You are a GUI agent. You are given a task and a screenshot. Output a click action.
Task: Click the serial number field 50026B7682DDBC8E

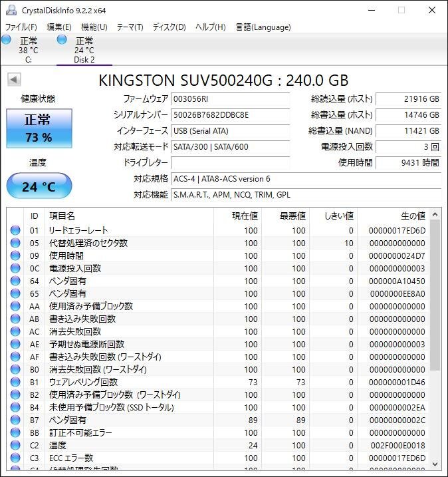click(231, 115)
